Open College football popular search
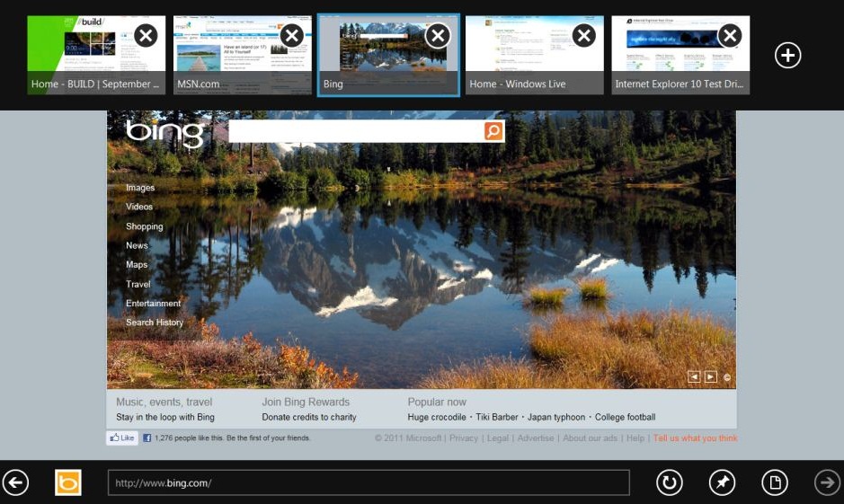This screenshot has height=504, width=844. pos(625,417)
